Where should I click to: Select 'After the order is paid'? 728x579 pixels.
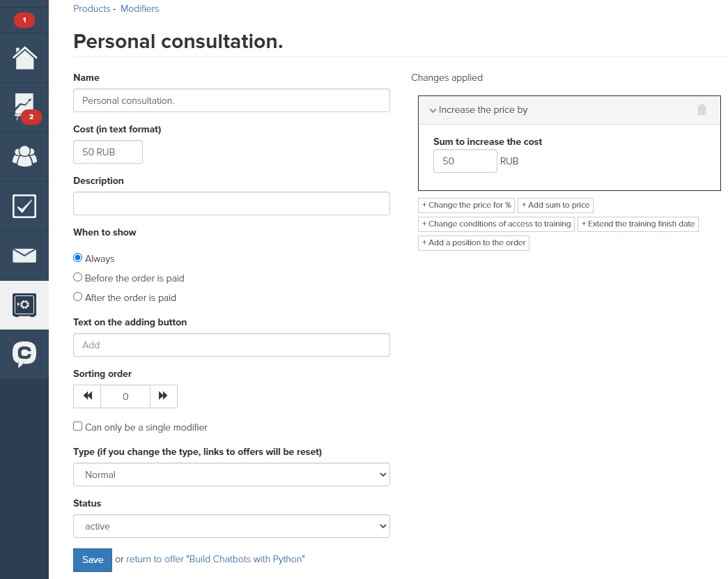(x=77, y=297)
